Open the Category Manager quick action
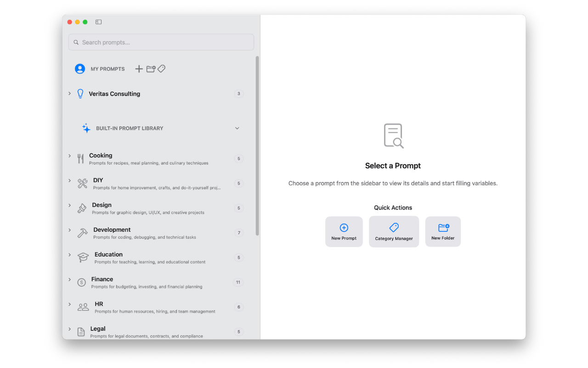The image size is (588, 368). (394, 232)
